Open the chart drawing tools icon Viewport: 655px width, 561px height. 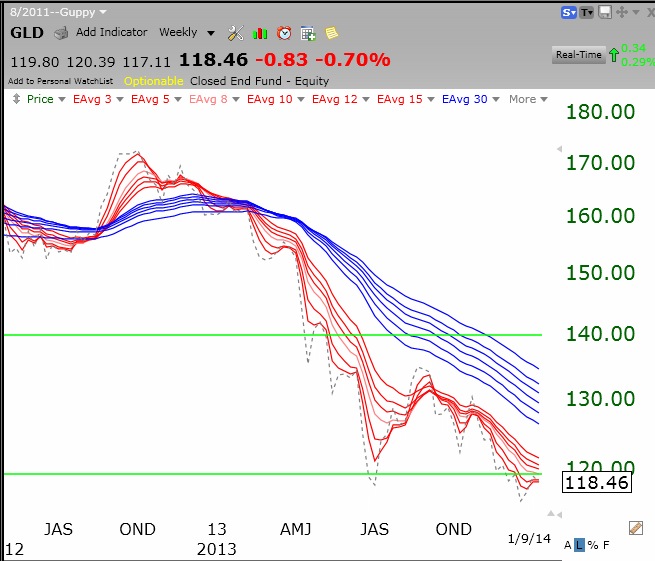(x=235, y=33)
